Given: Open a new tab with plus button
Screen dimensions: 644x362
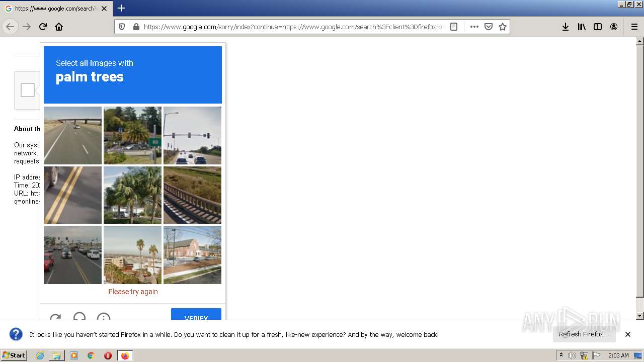Looking at the screenshot, I should click(121, 8).
